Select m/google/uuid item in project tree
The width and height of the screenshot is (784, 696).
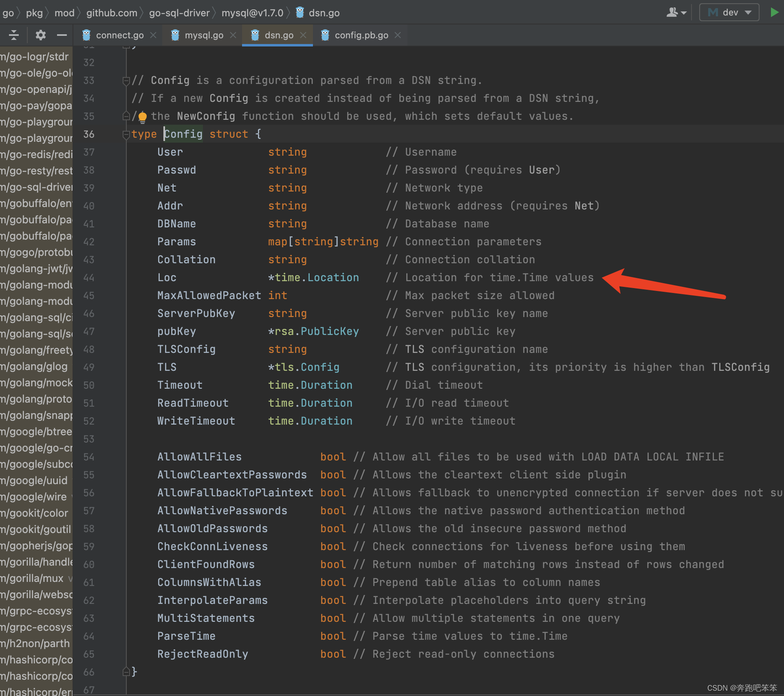pos(36,480)
